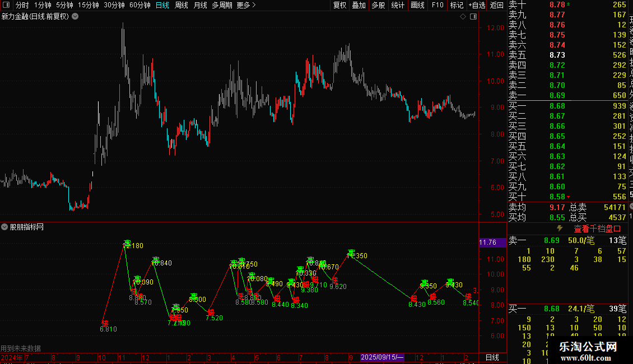Click the 买十 price 8.58
Screen dimensions: 633x364
pos(557,197)
